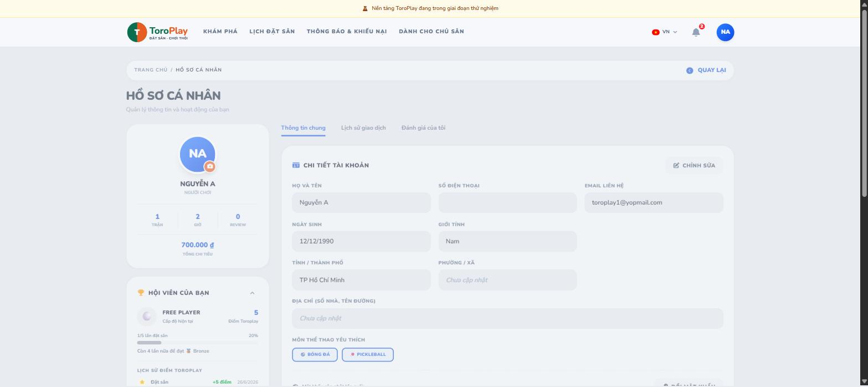The image size is (868, 387).
Task: Switch to Đánh giá của tôi tab
Action: (x=423, y=128)
